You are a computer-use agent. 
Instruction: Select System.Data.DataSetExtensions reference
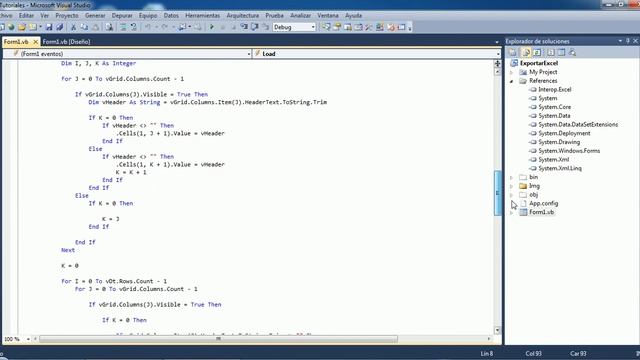(x=578, y=124)
